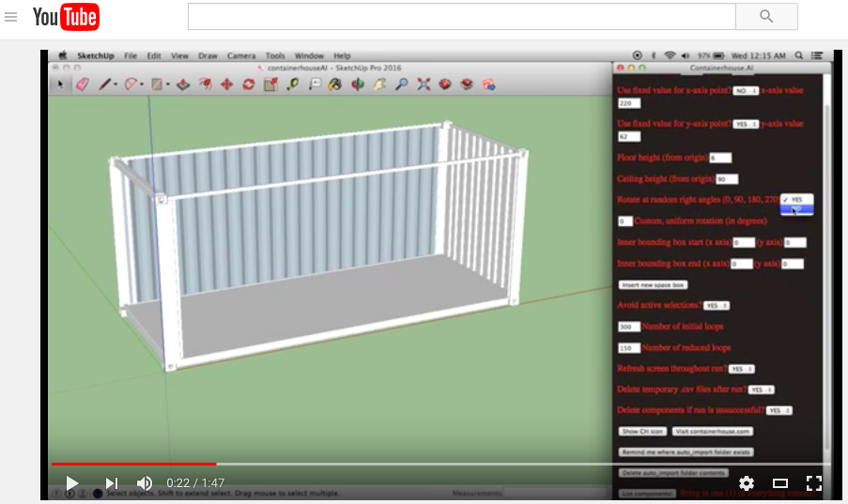The image size is (848, 504).
Task: Mute the video volume
Action: (144, 483)
